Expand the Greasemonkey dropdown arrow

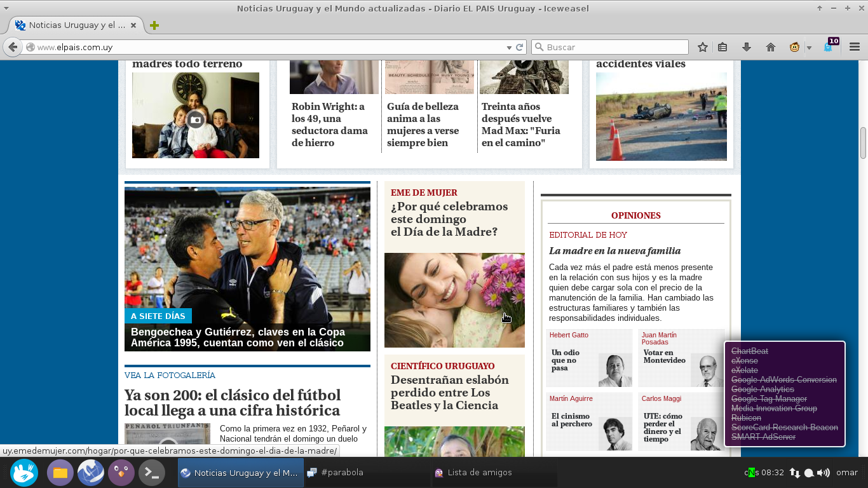pyautogui.click(x=809, y=47)
